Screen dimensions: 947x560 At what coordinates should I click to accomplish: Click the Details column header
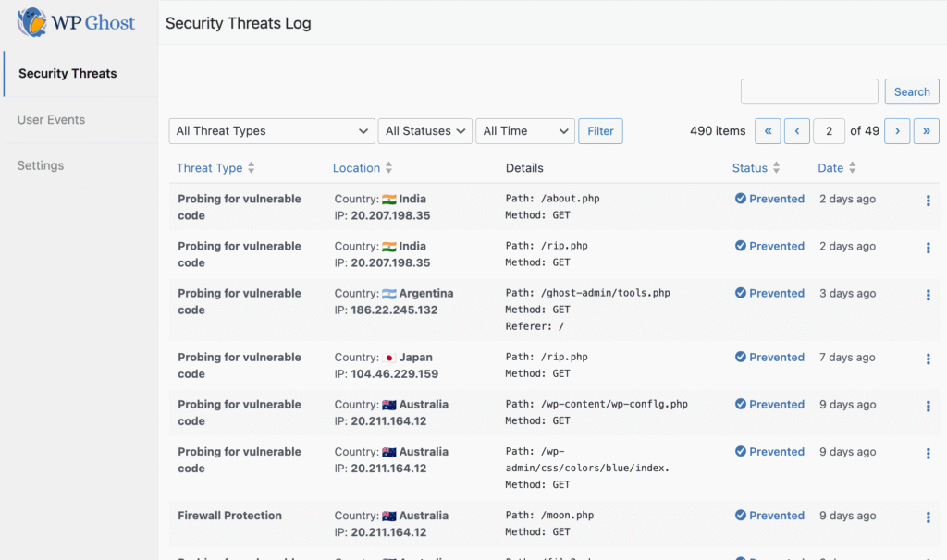pyautogui.click(x=524, y=168)
